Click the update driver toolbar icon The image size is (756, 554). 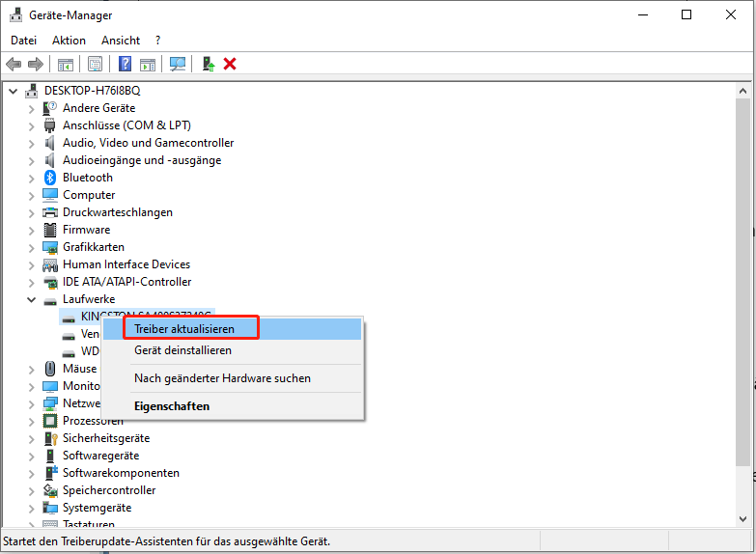coord(209,64)
